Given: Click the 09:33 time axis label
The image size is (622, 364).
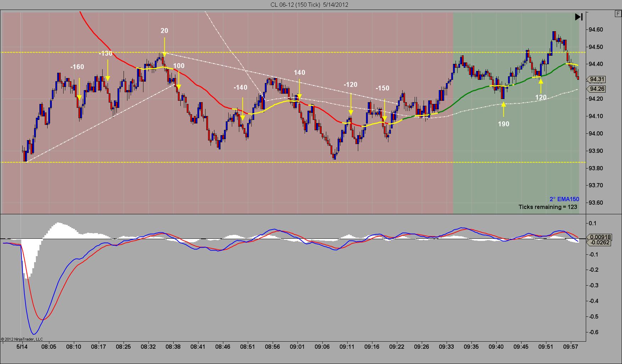Looking at the screenshot, I should click(x=446, y=347).
